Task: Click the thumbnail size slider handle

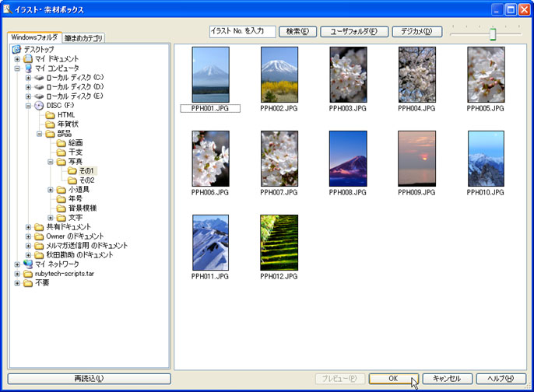Action: (492, 33)
